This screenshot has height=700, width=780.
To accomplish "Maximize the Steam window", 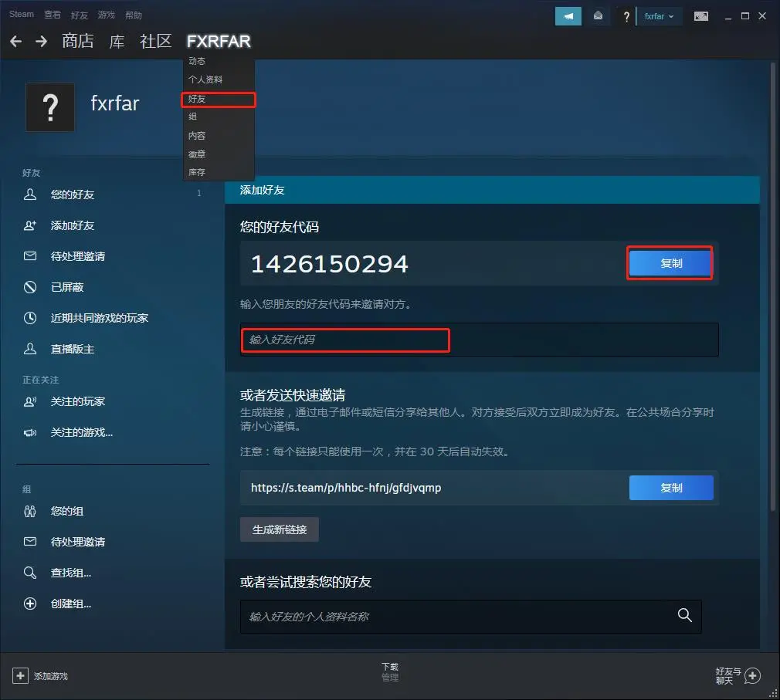I will [745, 16].
